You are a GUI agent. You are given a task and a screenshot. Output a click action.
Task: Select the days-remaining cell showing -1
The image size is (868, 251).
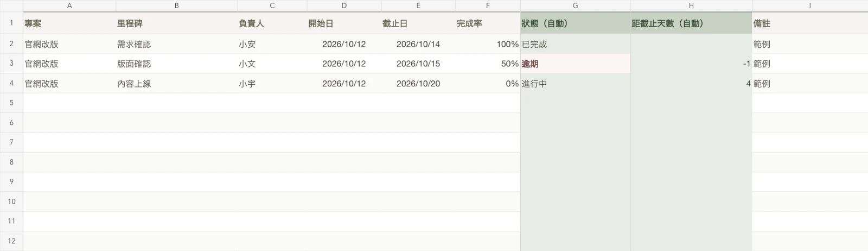point(691,64)
